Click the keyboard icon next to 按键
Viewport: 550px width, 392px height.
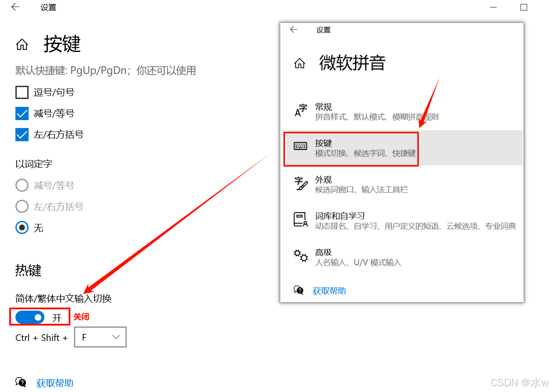[301, 147]
